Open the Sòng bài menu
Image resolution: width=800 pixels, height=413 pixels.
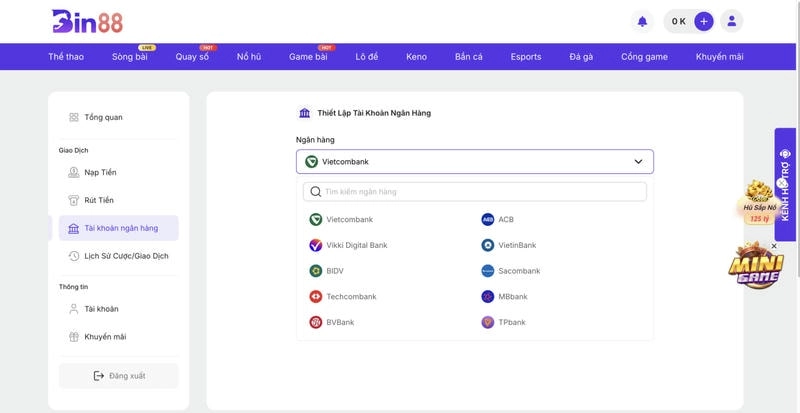pos(131,57)
